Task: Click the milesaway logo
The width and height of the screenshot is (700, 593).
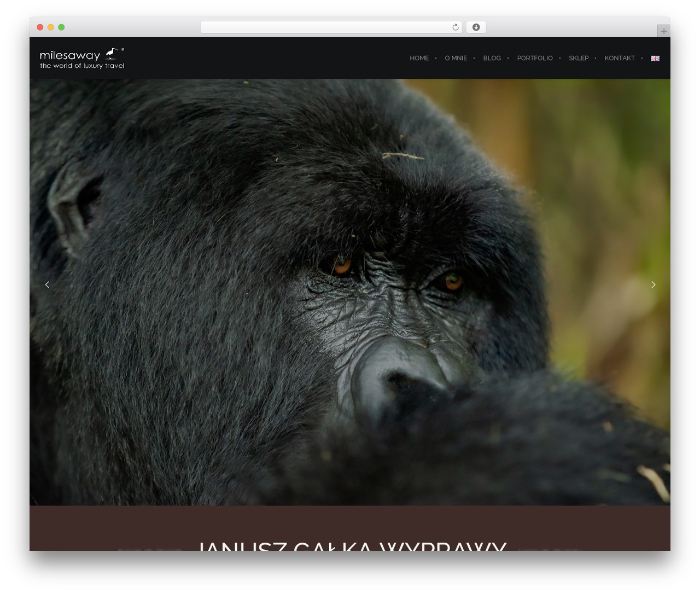Action: 82,58
